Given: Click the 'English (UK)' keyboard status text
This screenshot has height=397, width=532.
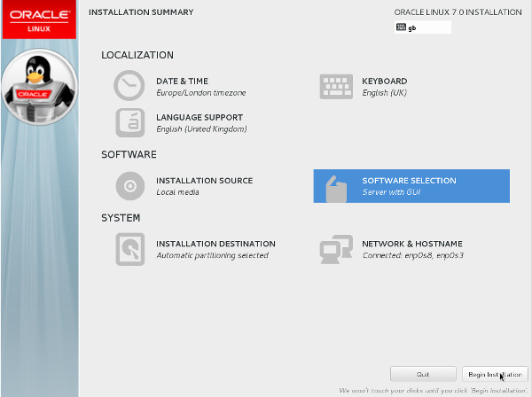Looking at the screenshot, I should coord(385,92).
